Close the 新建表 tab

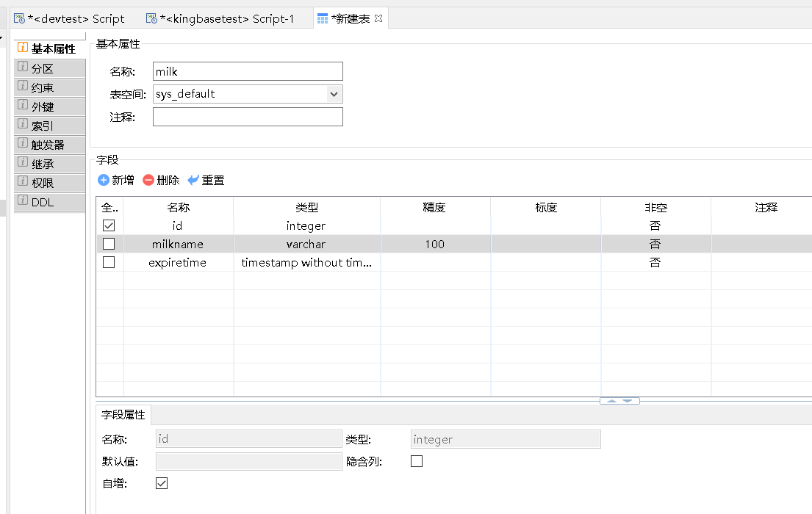click(378, 18)
